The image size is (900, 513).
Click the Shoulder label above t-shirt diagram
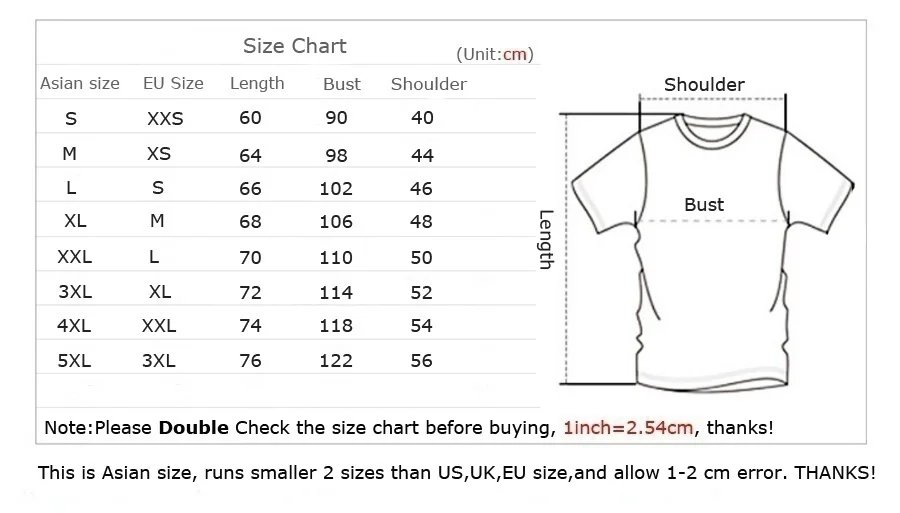click(704, 85)
